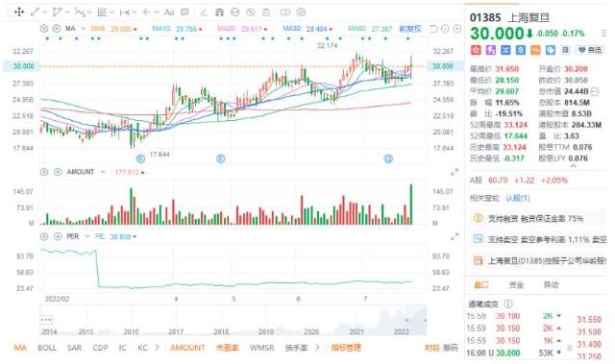Select the crosshair move tool
Viewport: 615px width, 364px height.
click(x=18, y=12)
